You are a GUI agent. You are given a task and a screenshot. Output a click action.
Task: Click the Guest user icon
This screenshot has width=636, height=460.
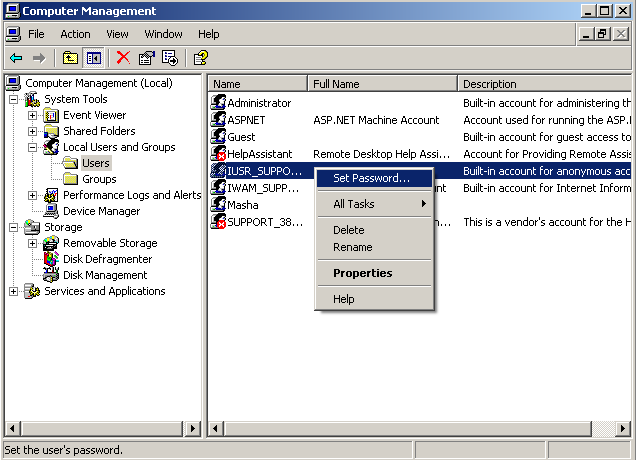pyautogui.click(x=218, y=136)
